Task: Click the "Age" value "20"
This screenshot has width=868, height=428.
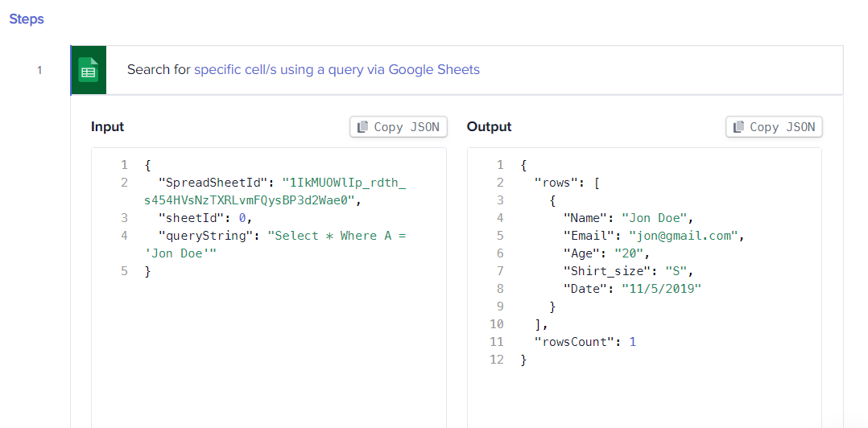Action: coord(629,253)
